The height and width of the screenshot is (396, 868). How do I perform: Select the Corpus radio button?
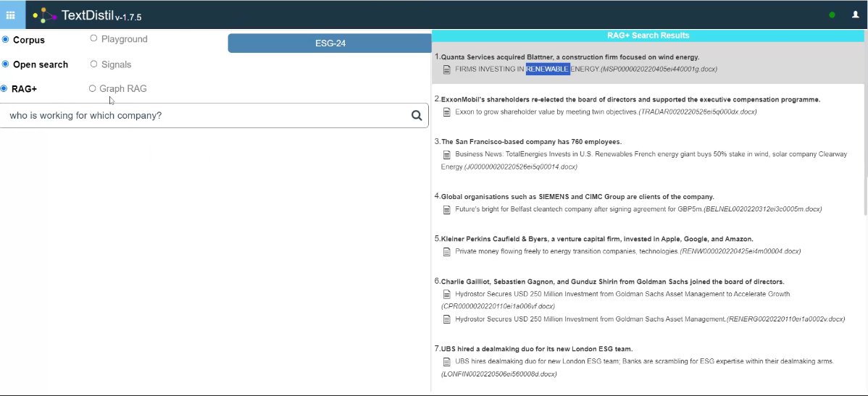click(6, 39)
